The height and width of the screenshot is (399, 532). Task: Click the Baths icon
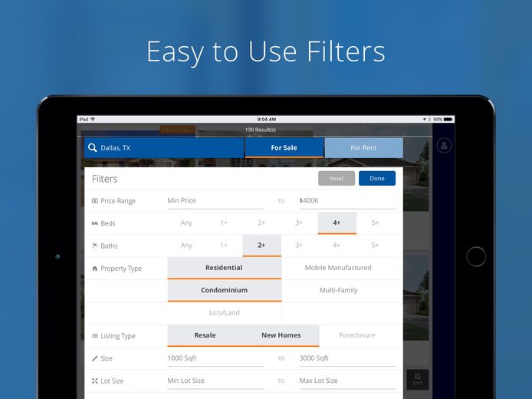pos(95,246)
